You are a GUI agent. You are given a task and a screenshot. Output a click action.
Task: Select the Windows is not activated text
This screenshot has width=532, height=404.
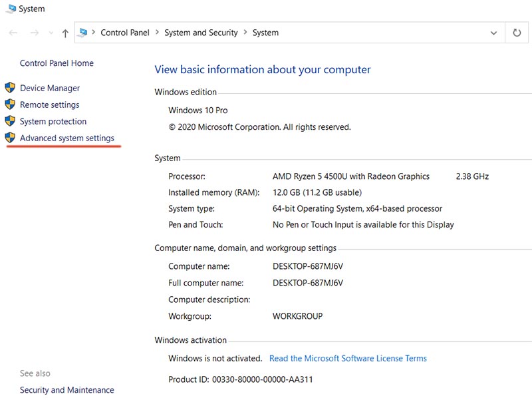215,359
